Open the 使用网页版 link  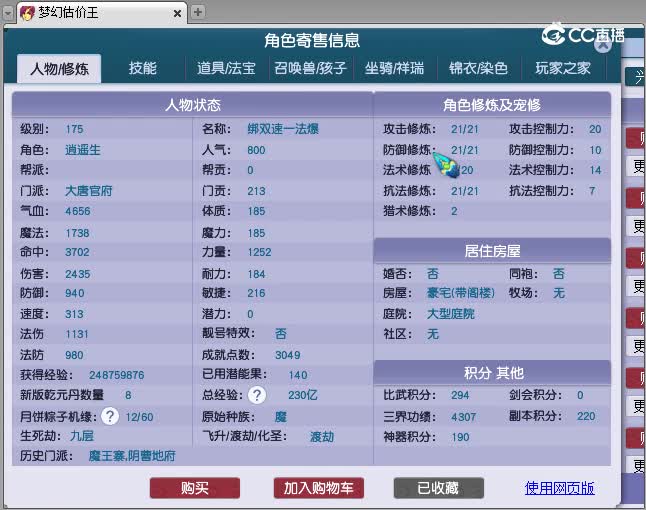tap(559, 488)
